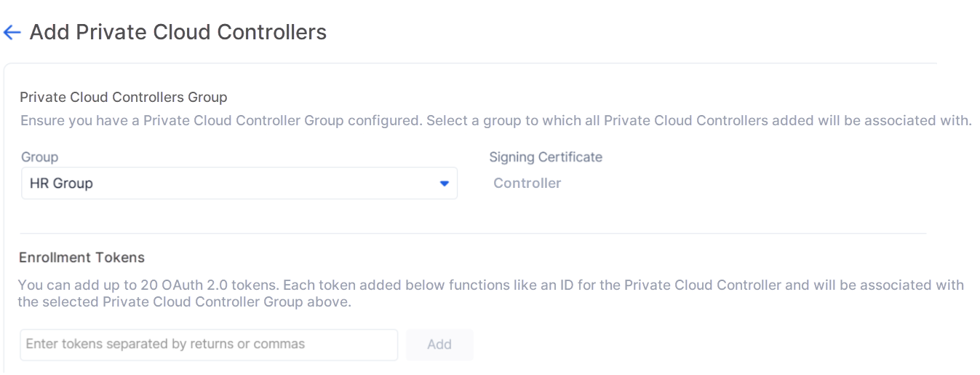
Task: Click the Private Cloud Controllers Group heading
Action: 124,97
